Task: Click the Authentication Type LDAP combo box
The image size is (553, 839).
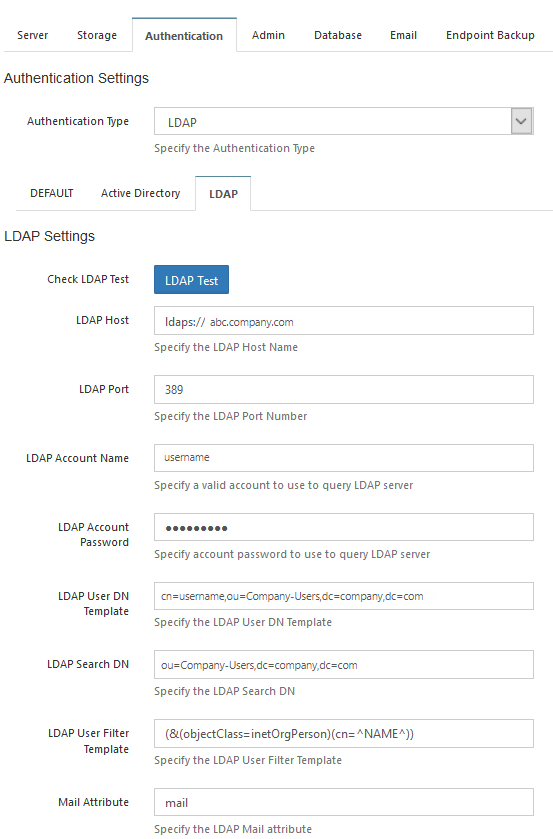Action: [x=344, y=121]
